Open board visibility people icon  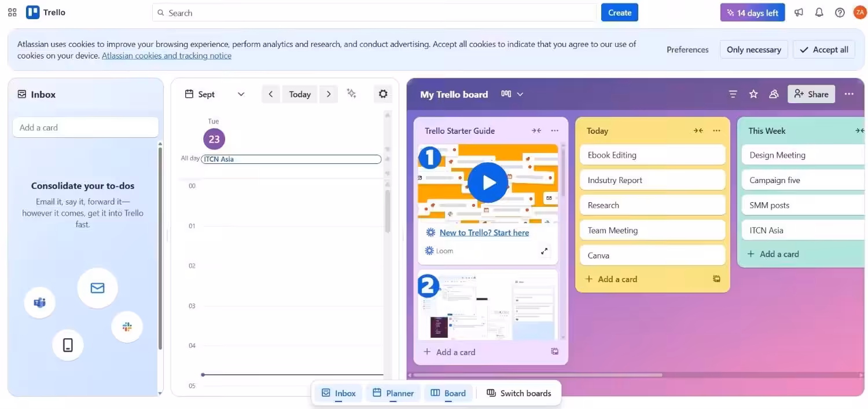(x=774, y=94)
